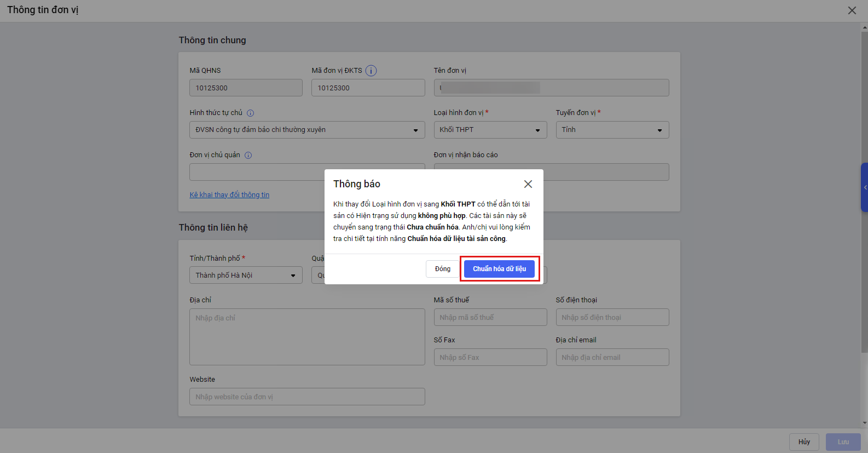Screen dimensions: 868x453
Task: Click info icon beside Hình thức tự chủ
Action: (251, 113)
